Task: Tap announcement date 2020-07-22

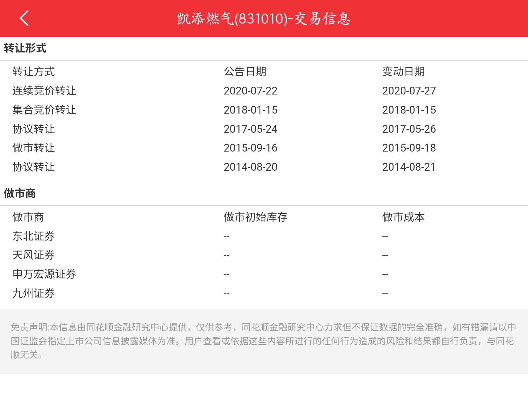Action: pos(251,91)
